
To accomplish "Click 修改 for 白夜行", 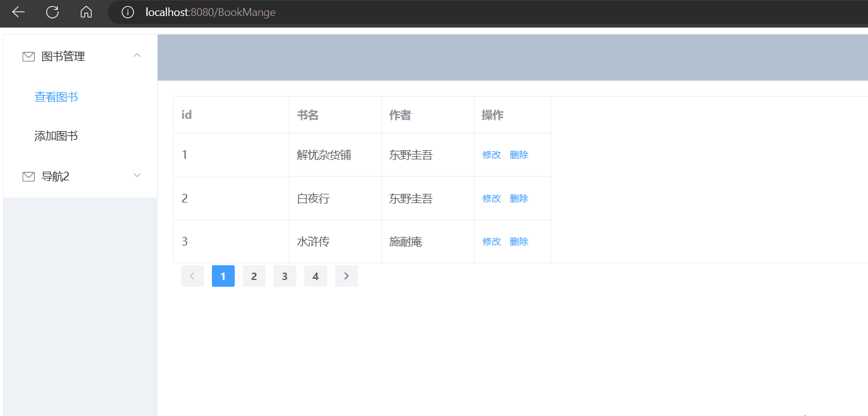I will [492, 198].
